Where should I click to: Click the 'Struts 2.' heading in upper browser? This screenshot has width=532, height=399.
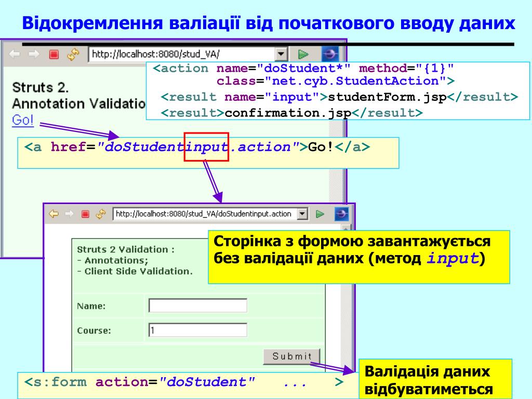41,87
